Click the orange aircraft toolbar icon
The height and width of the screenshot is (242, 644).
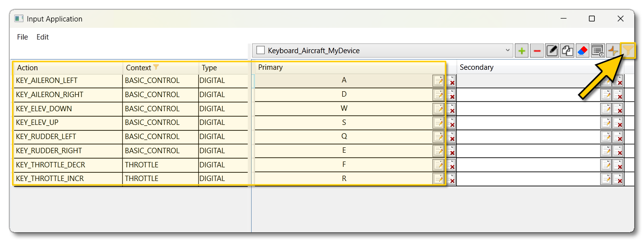[612, 50]
